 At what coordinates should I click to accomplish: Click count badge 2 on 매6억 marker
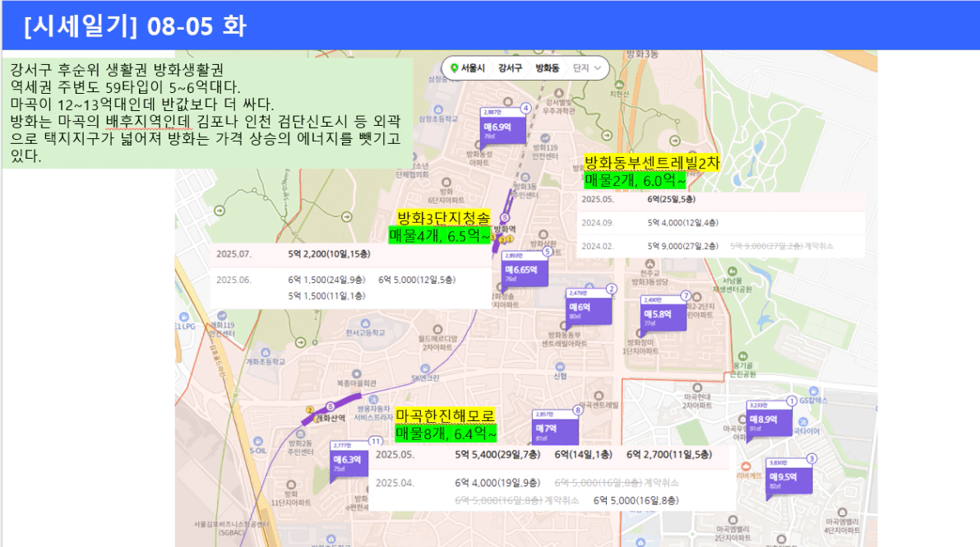tap(611, 289)
